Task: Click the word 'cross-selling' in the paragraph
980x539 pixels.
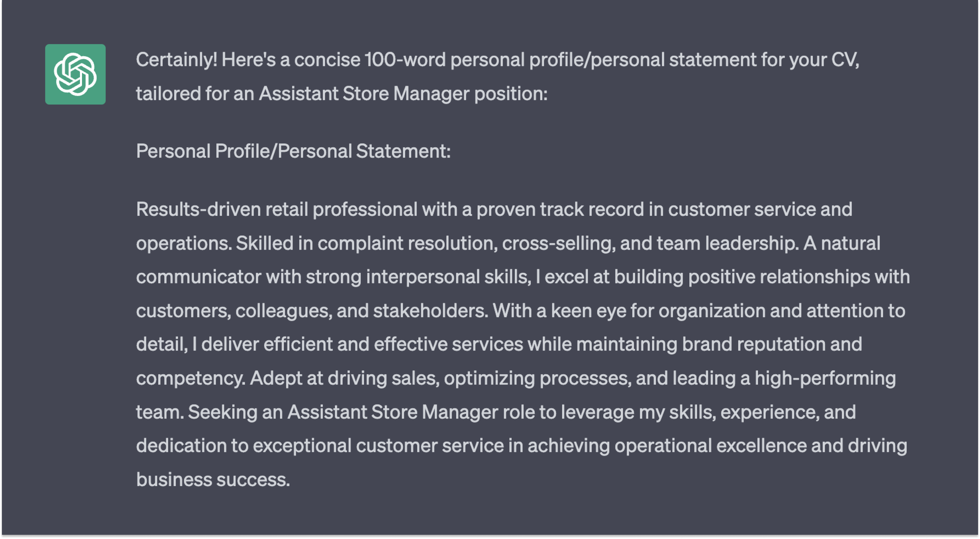Action: click(x=558, y=243)
